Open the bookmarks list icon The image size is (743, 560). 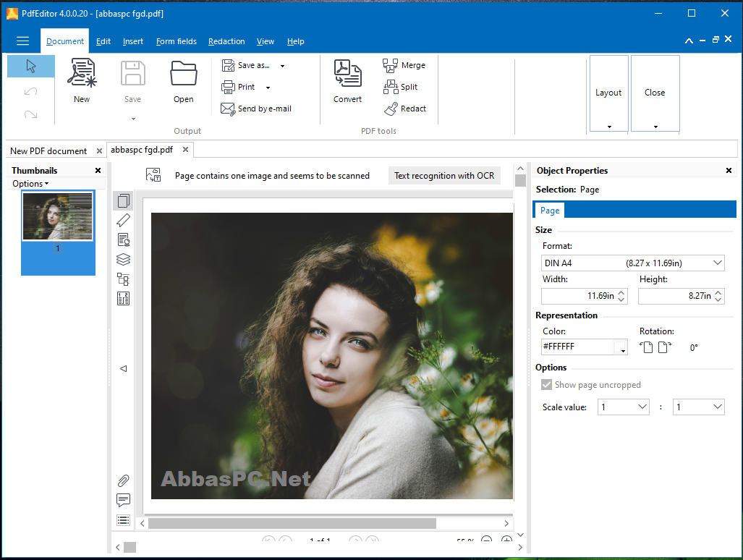(x=123, y=520)
